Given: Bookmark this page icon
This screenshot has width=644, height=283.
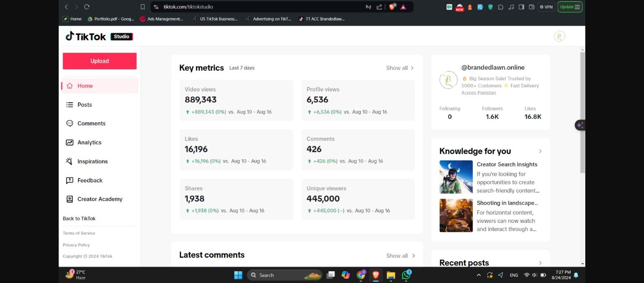Looking at the screenshot, I should click(143, 7).
